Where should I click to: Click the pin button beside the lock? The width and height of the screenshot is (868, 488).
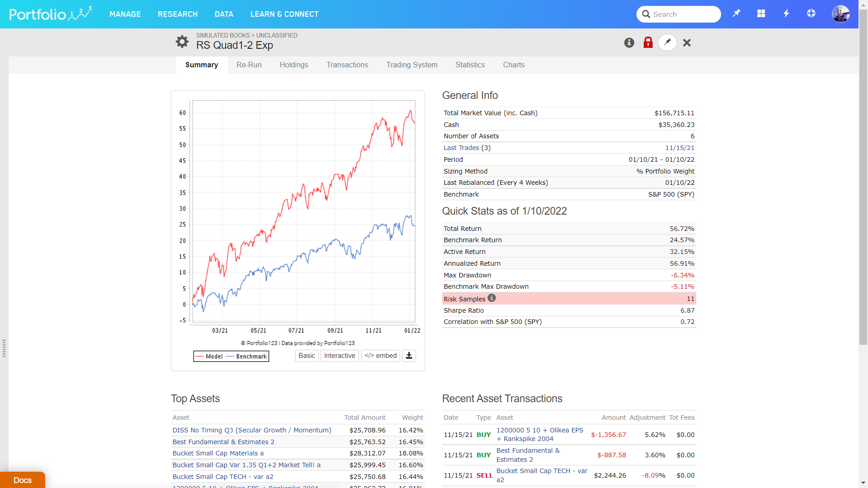click(x=667, y=42)
